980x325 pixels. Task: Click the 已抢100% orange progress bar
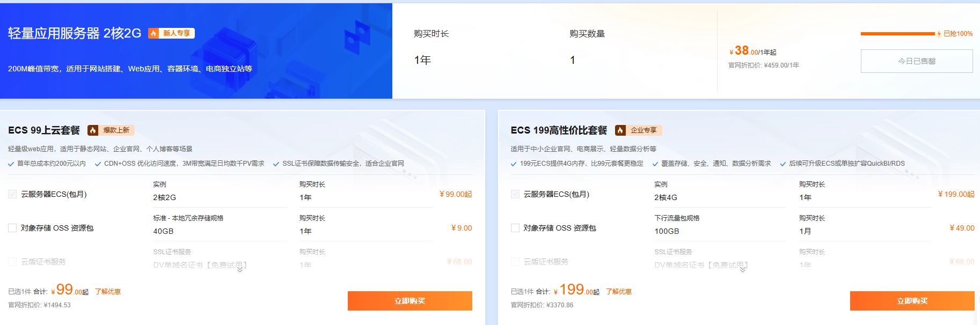[898, 34]
